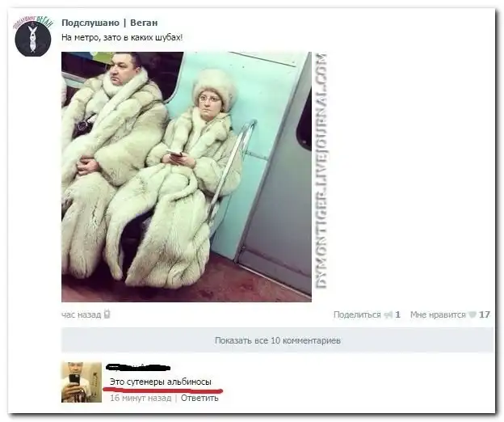Reply to comment using Ответить

[199, 398]
